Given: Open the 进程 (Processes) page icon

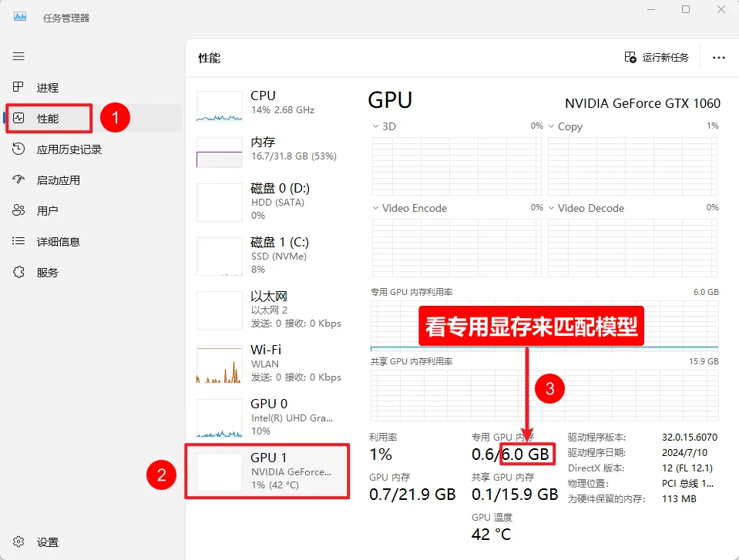Looking at the screenshot, I should coord(19,88).
